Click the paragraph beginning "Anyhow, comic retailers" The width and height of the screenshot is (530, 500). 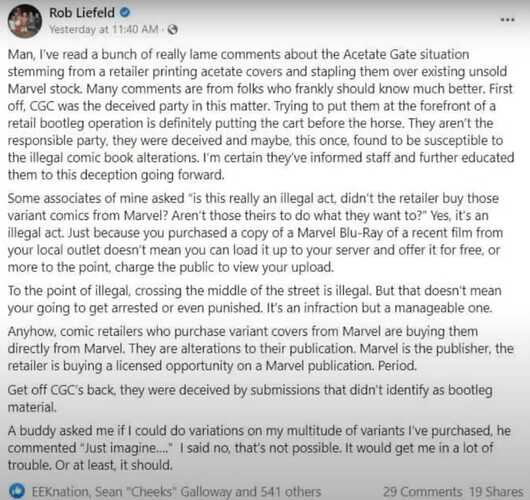pyautogui.click(x=261, y=348)
